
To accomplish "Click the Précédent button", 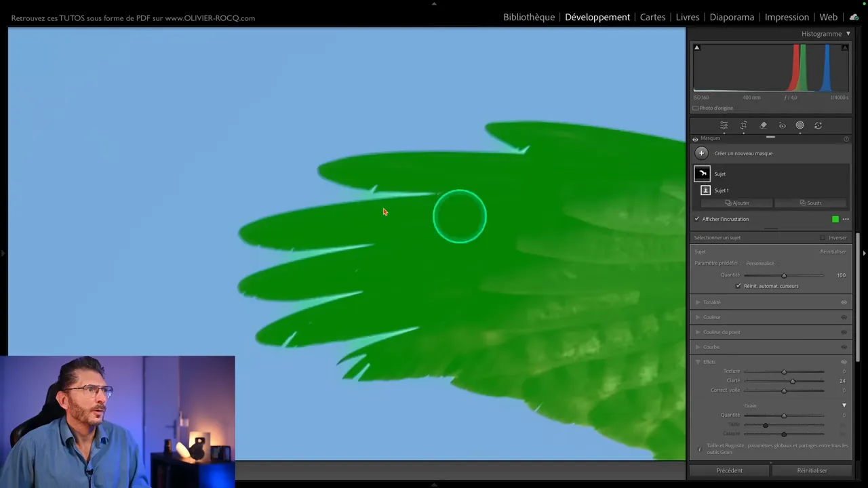I will click(x=729, y=470).
